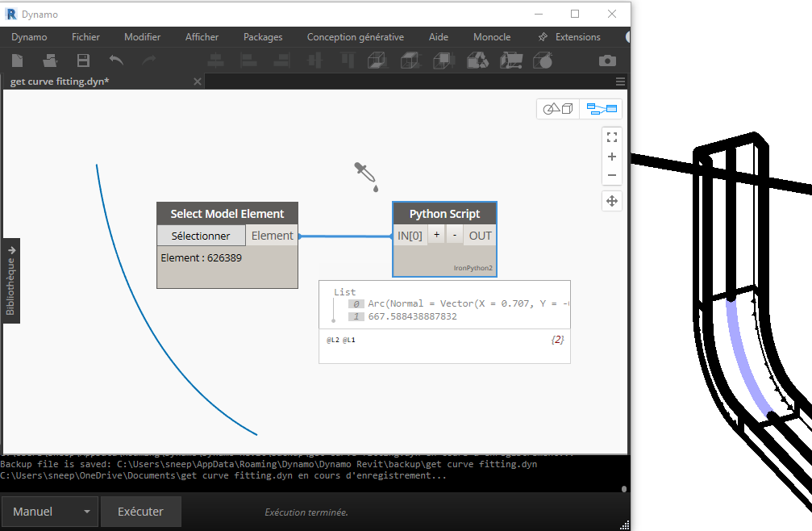Open the Fichier menu
Screen dimensions: 812x531
(x=85, y=37)
